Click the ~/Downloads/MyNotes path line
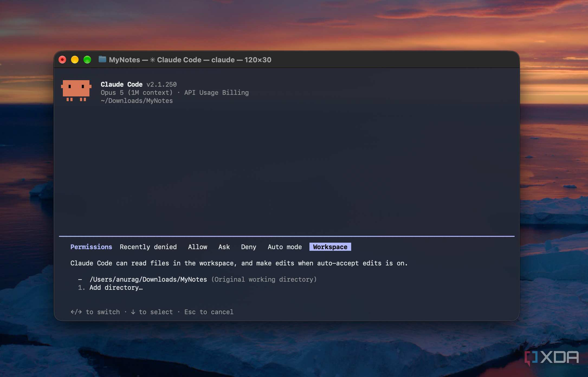 [x=137, y=101]
